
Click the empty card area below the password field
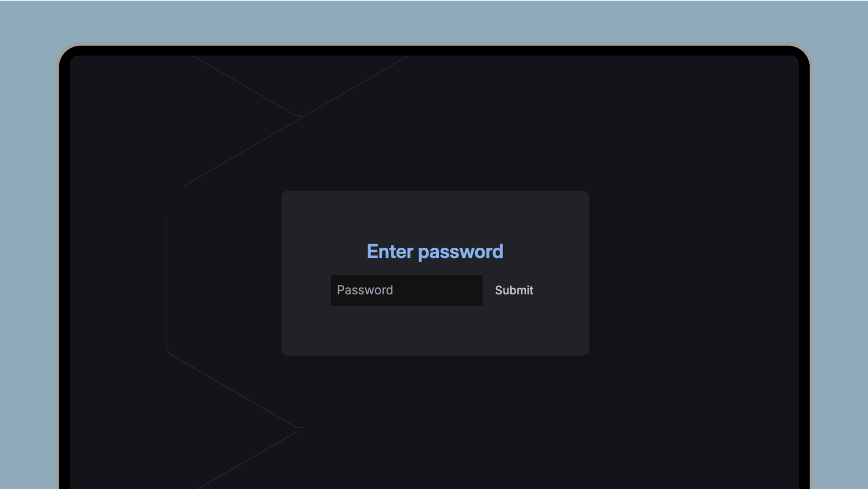click(435, 330)
